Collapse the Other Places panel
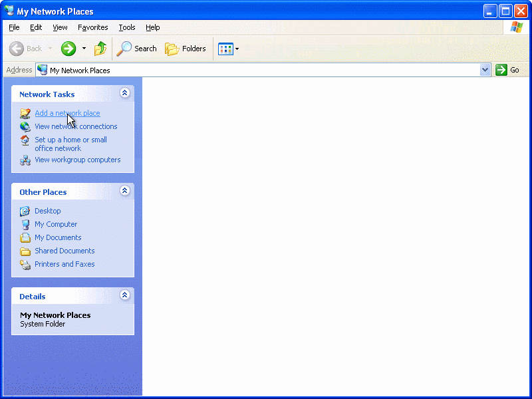This screenshot has height=399, width=532. (124, 192)
